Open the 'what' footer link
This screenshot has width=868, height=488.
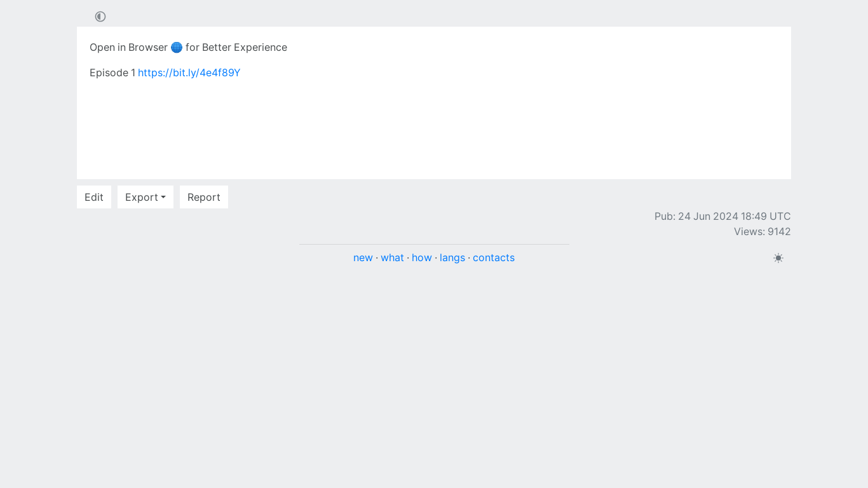point(392,257)
